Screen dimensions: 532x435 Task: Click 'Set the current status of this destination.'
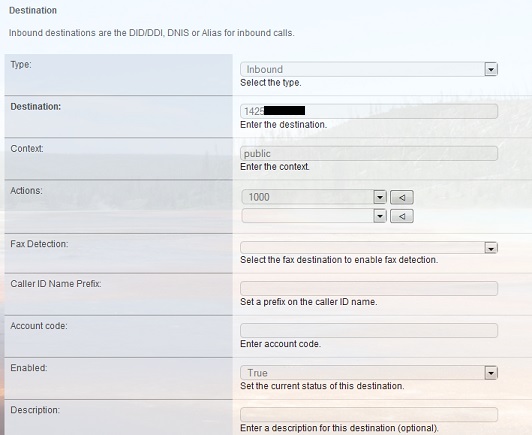tap(322, 386)
